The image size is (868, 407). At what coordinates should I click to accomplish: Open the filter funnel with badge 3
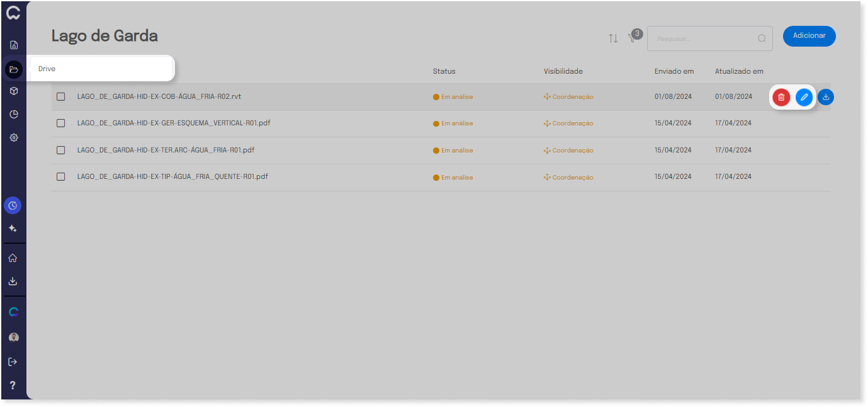pos(631,38)
